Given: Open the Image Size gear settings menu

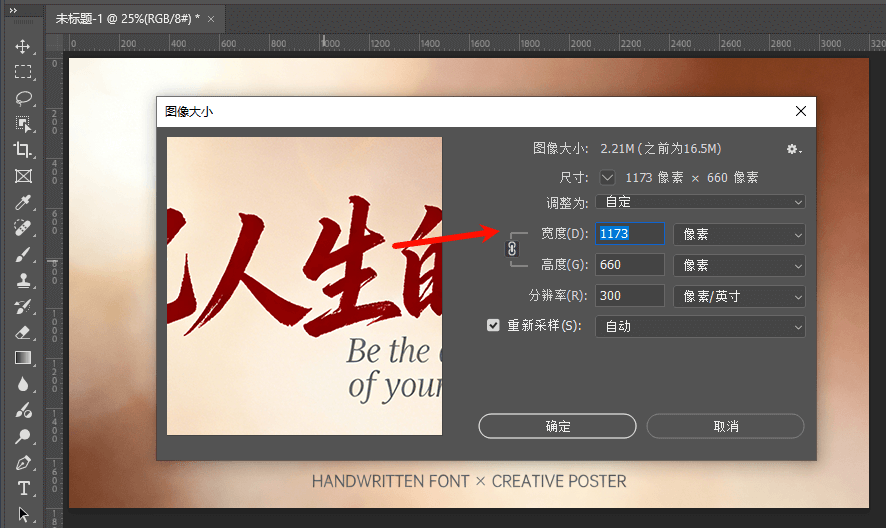Looking at the screenshot, I should point(794,149).
